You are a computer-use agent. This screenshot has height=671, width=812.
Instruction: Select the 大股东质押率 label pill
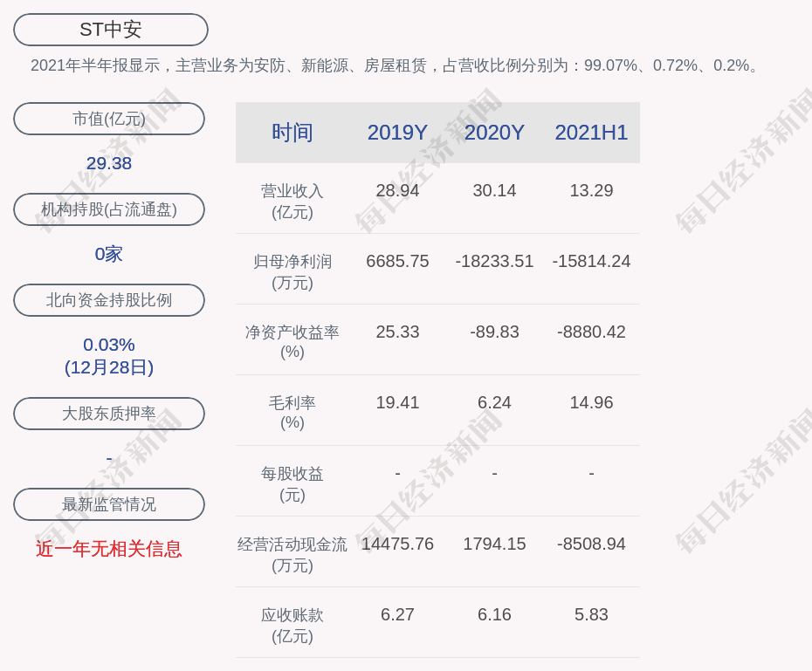[109, 414]
